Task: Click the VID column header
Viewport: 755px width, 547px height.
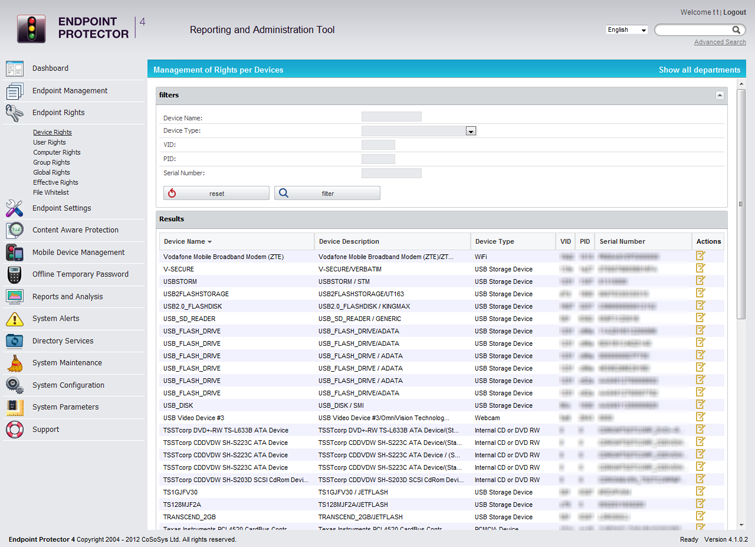Action: tap(565, 242)
